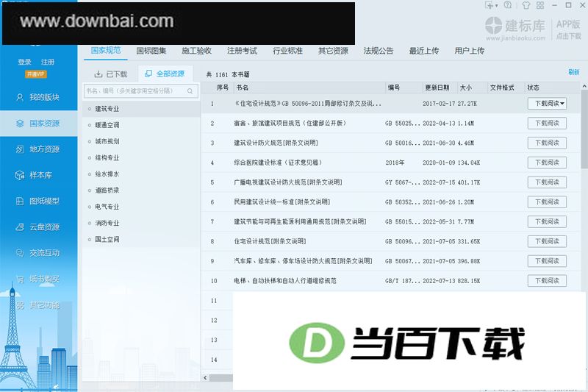Click 下载阅读 for 建筑节能与可再生能源利用通用规范
The height and width of the screenshot is (392, 588).
(547, 221)
